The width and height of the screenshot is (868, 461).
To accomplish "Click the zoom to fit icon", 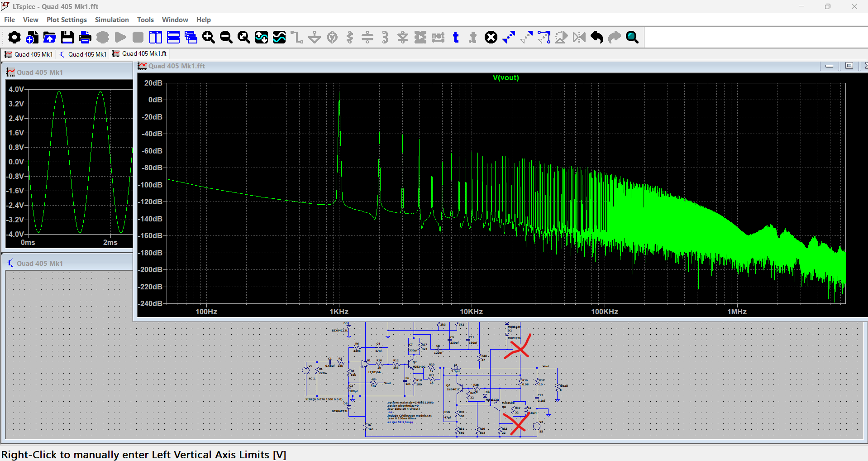I will (x=244, y=37).
